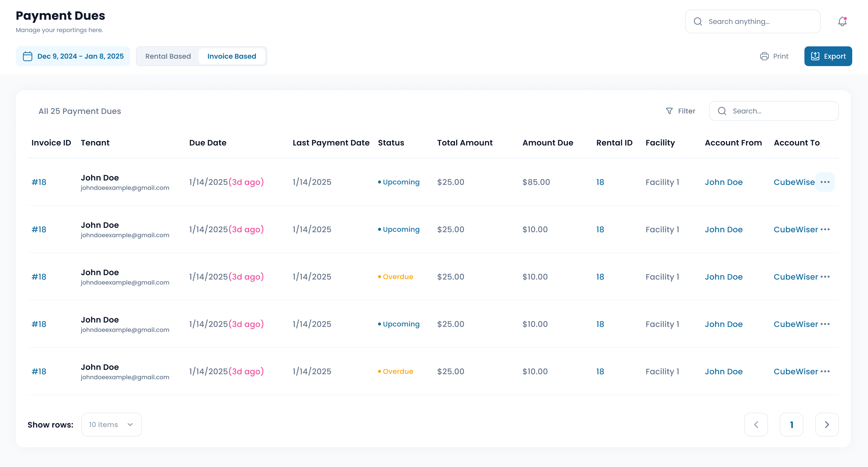Open invoice #18 link in first row
This screenshot has width=868, height=467.
click(39, 182)
